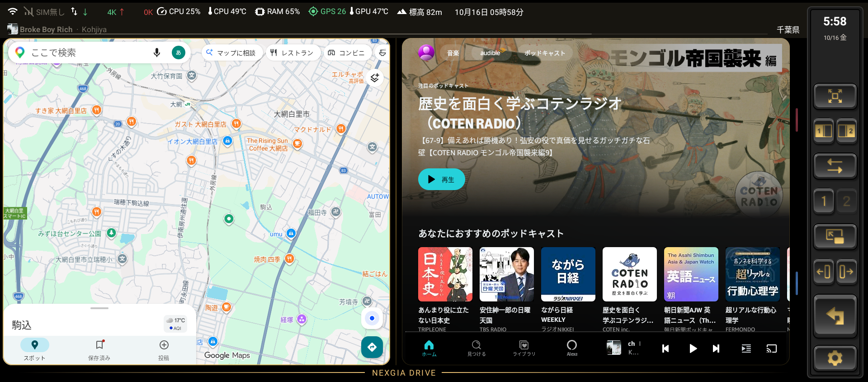Screen dimensions: 868x382
Task: Select split layout with pane 1 emphasized
Action: point(824,131)
